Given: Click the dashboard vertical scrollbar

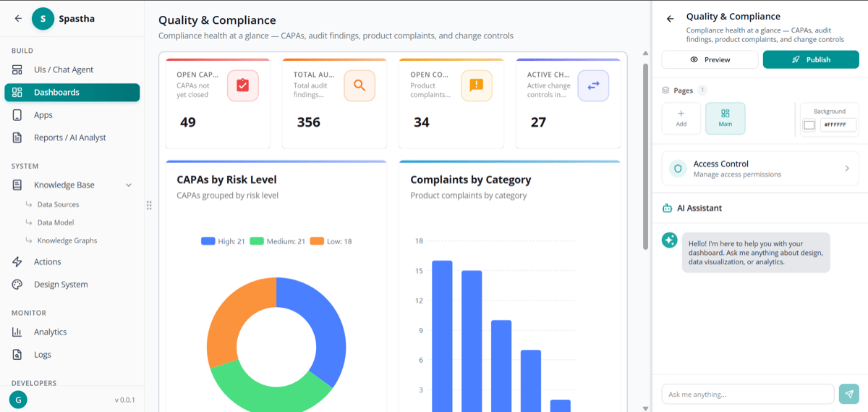Looking at the screenshot, I should [645, 156].
